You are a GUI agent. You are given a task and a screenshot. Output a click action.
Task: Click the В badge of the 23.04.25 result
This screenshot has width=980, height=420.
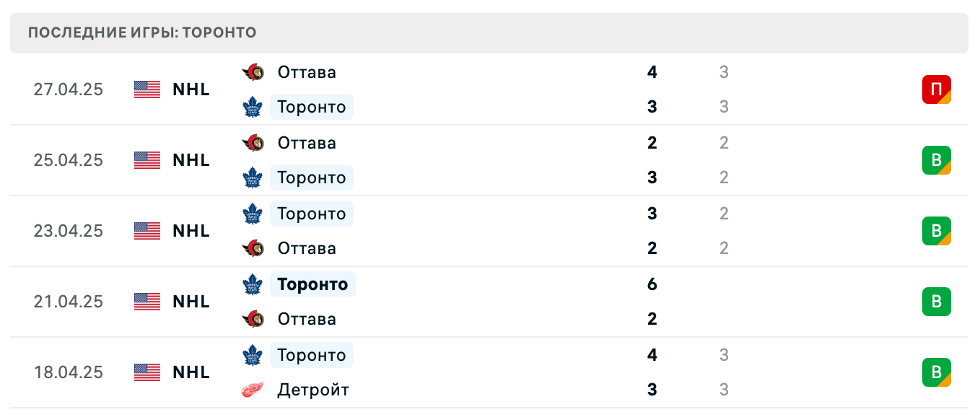point(937,231)
